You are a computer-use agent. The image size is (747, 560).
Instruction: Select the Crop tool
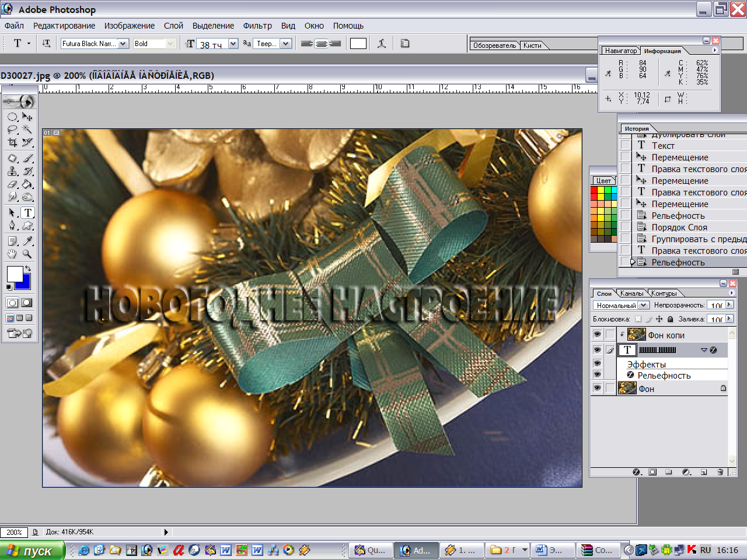click(12, 142)
